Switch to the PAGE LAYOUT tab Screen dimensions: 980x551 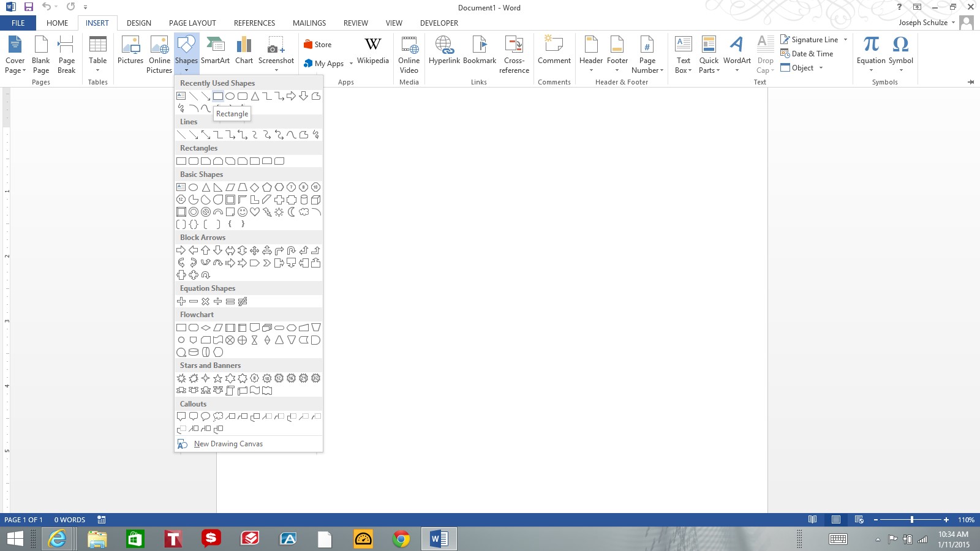pyautogui.click(x=192, y=23)
